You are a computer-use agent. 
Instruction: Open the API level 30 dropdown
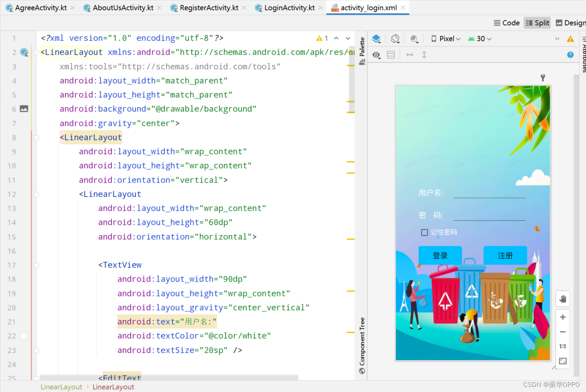(x=480, y=39)
